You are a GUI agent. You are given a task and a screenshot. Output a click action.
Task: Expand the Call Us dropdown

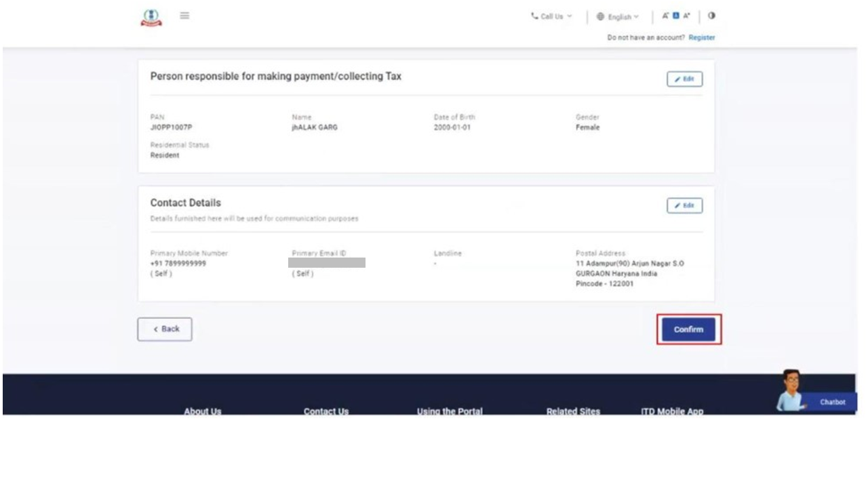tap(551, 17)
